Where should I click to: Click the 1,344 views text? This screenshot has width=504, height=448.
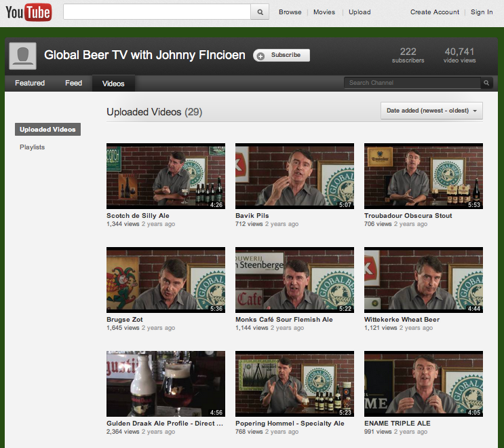click(x=123, y=224)
